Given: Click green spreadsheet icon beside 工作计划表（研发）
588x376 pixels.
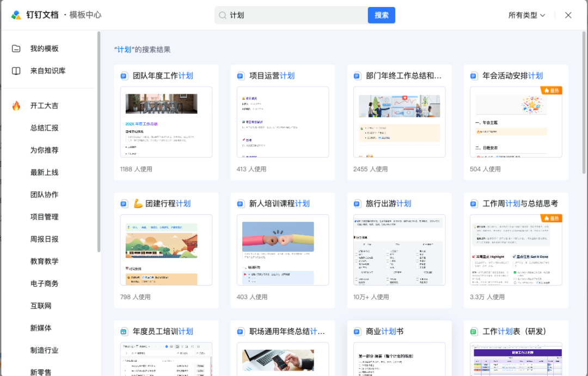Looking at the screenshot, I should pyautogui.click(x=474, y=331).
